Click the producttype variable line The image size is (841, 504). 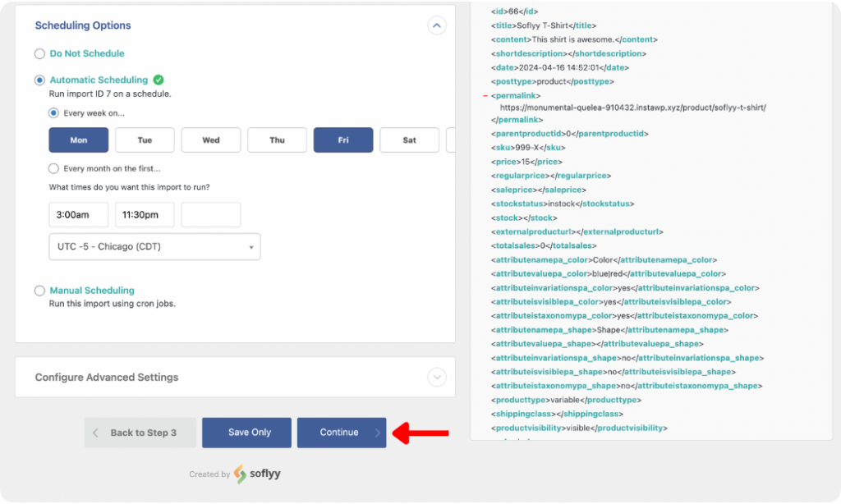[566, 400]
